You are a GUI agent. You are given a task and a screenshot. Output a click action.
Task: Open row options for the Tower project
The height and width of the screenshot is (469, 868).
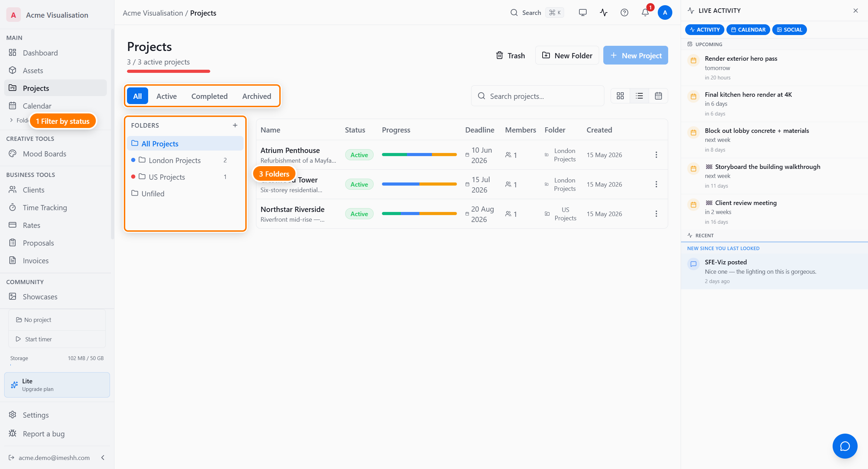point(656,184)
